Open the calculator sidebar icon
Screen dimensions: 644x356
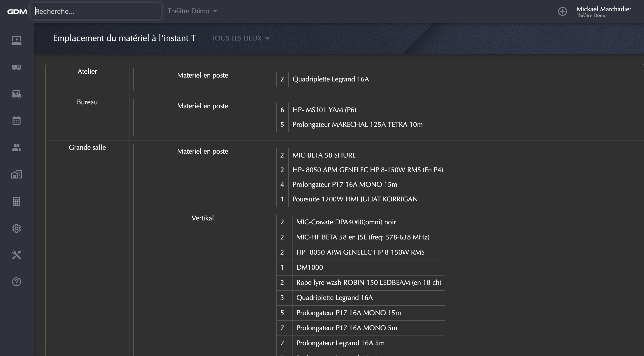[17, 201]
